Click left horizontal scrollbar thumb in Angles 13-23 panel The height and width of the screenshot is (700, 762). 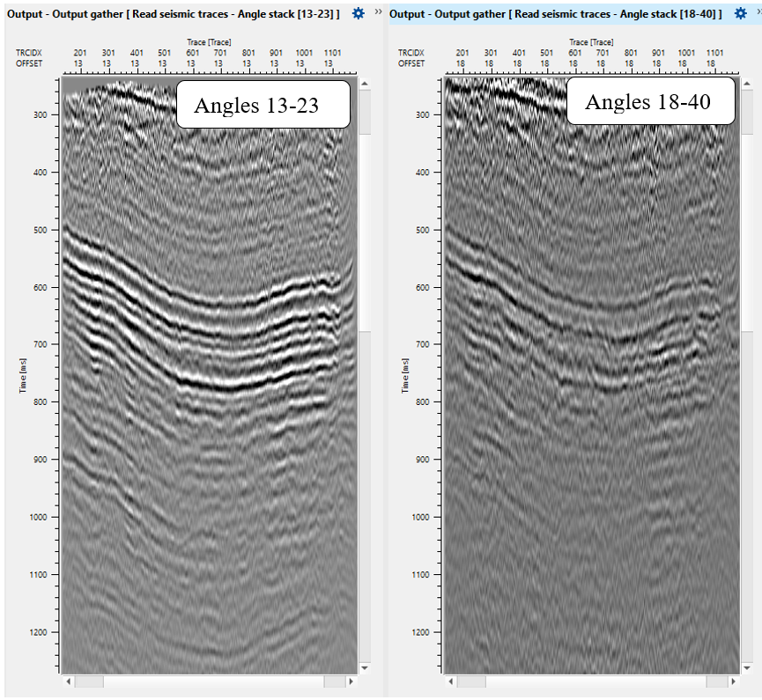pyautogui.click(x=89, y=682)
